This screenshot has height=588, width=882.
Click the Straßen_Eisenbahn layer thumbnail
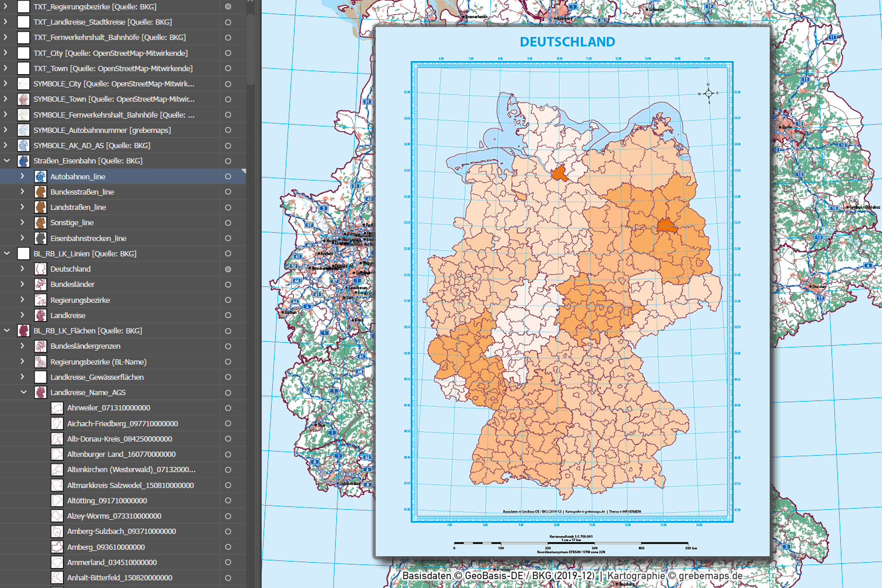24,161
